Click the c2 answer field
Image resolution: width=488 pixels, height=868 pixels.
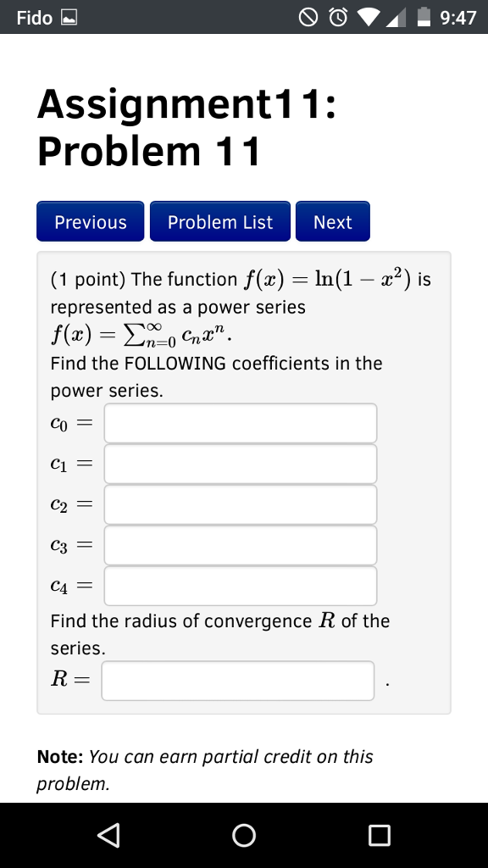[x=240, y=504]
